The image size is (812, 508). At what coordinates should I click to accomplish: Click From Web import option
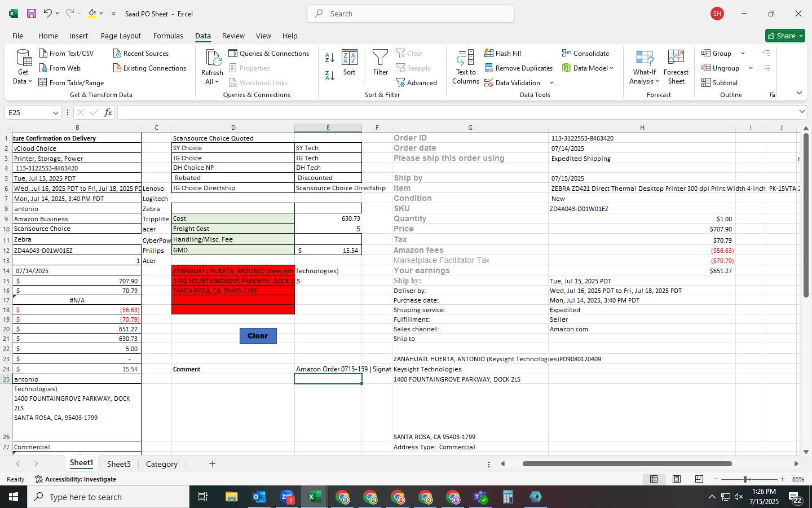click(60, 68)
